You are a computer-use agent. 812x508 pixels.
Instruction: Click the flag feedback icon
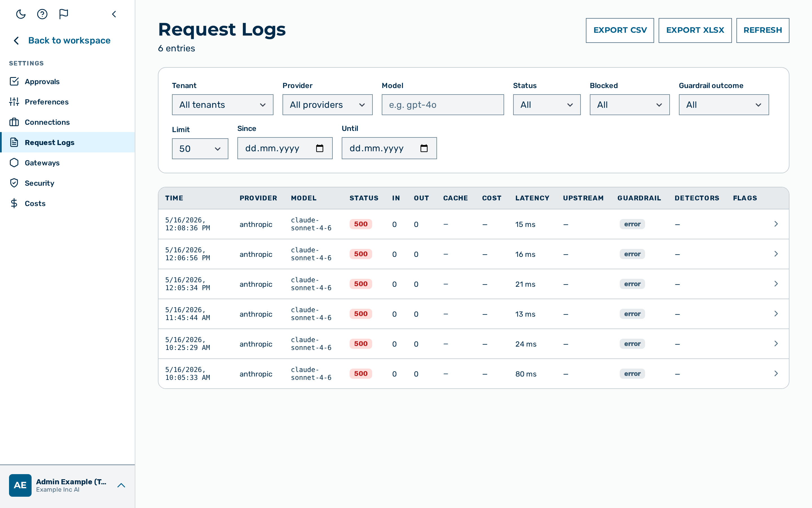pos(63,14)
